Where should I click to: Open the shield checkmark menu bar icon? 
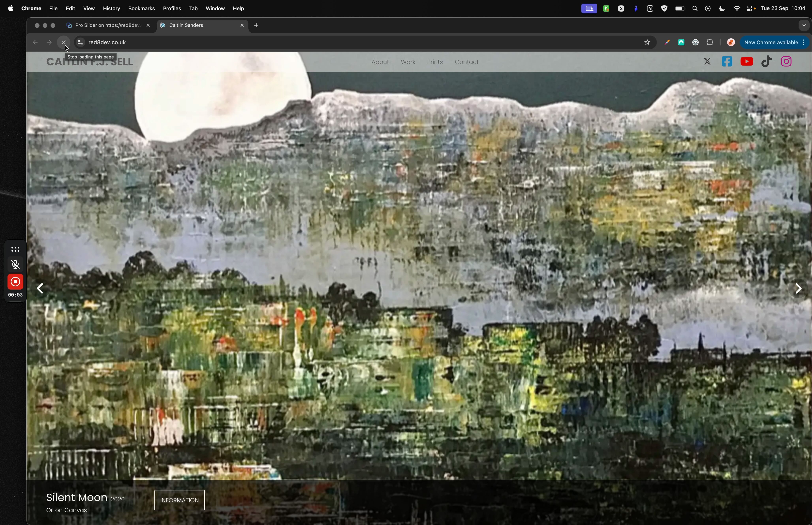tap(664, 8)
